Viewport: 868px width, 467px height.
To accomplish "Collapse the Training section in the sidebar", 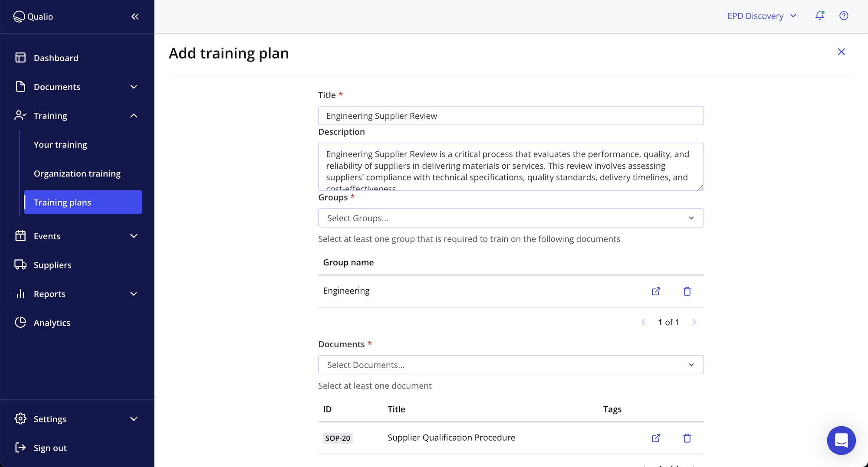I will tap(134, 115).
